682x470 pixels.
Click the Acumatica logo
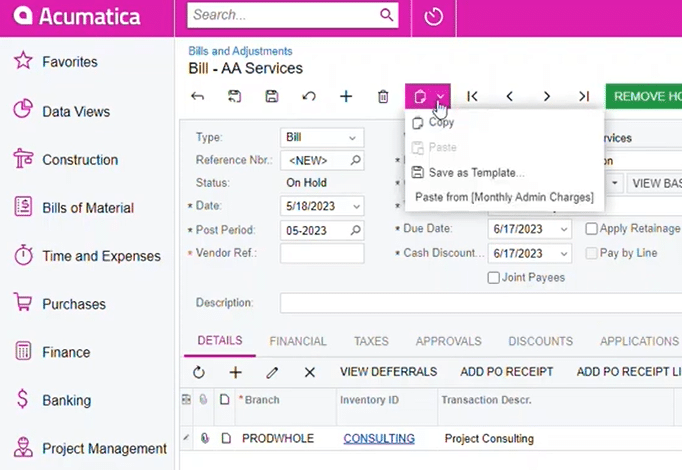(77, 17)
